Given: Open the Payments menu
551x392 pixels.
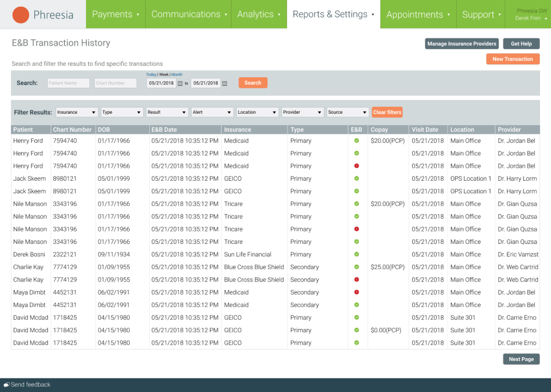Looking at the screenshot, I should pyautogui.click(x=115, y=14).
